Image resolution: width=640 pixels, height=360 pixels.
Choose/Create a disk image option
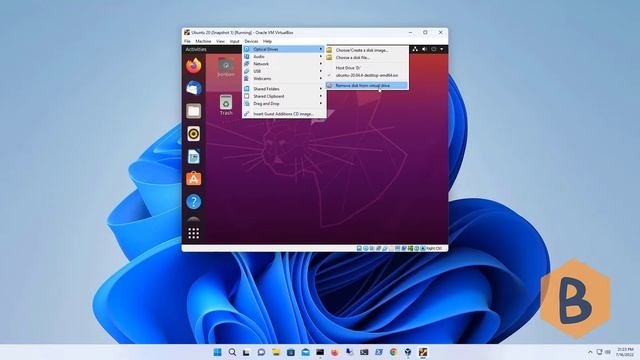tap(367, 50)
